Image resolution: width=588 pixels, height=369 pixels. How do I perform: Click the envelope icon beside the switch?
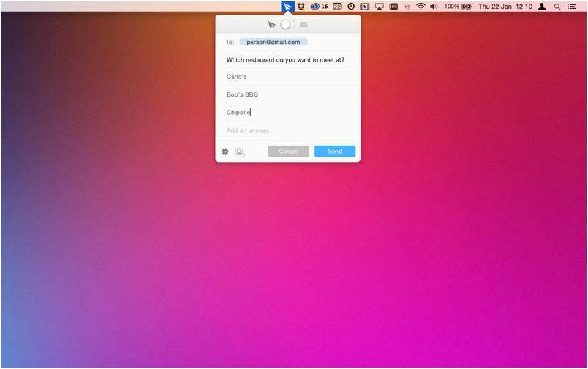[304, 24]
